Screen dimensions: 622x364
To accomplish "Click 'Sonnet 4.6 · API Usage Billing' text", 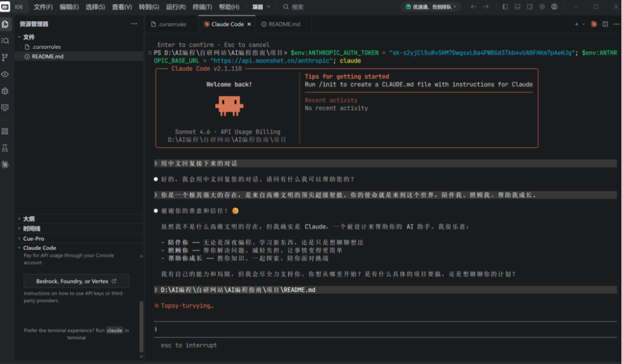I will tap(227, 132).
